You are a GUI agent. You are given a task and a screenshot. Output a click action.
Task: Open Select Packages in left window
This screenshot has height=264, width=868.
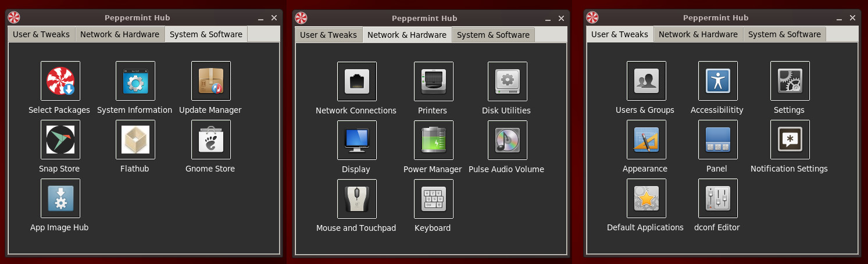(x=60, y=81)
